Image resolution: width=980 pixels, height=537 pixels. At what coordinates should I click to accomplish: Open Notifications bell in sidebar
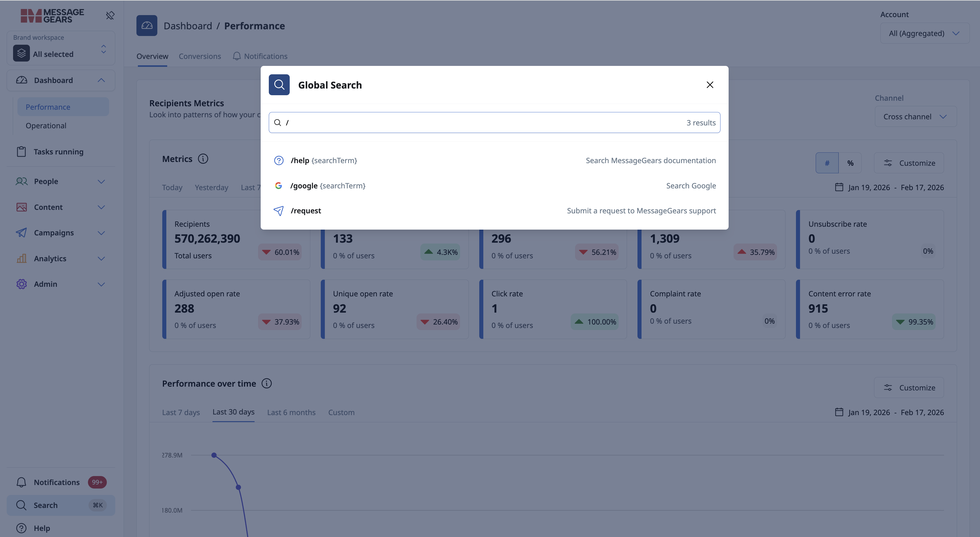(21, 482)
